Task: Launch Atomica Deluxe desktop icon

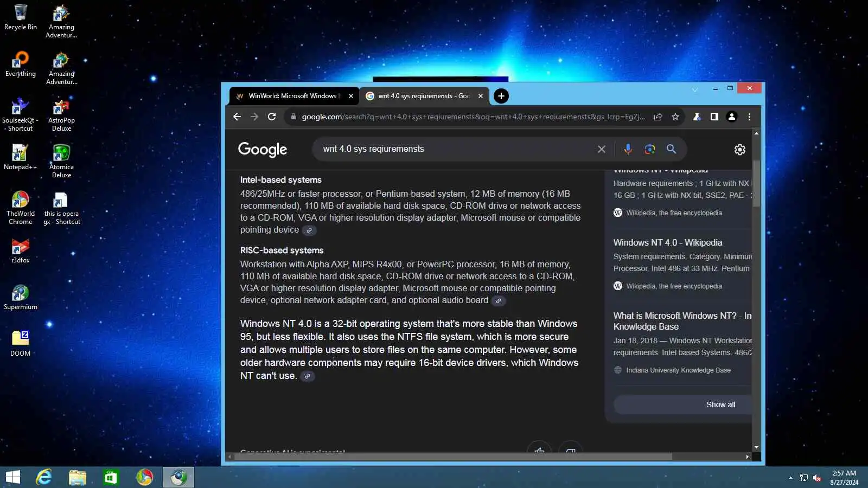Action: pos(61,161)
